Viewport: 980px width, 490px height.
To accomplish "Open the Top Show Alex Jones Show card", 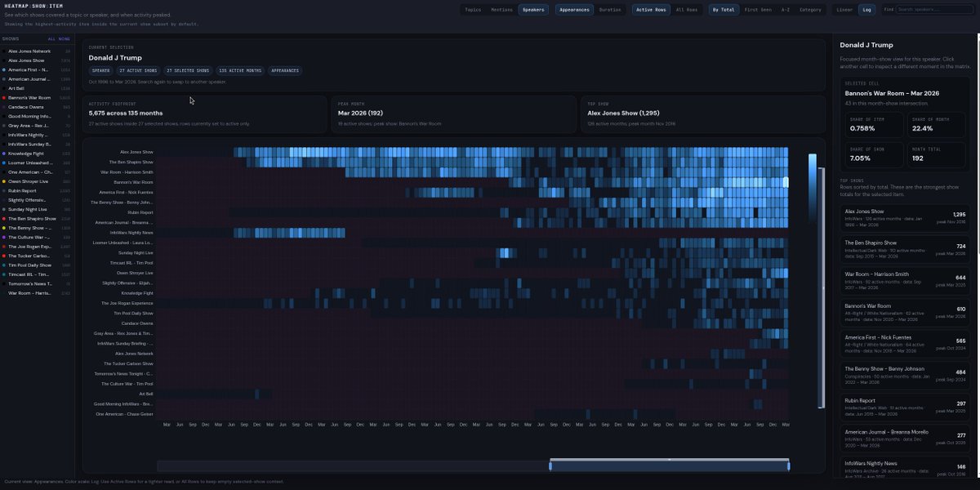I will (x=702, y=115).
